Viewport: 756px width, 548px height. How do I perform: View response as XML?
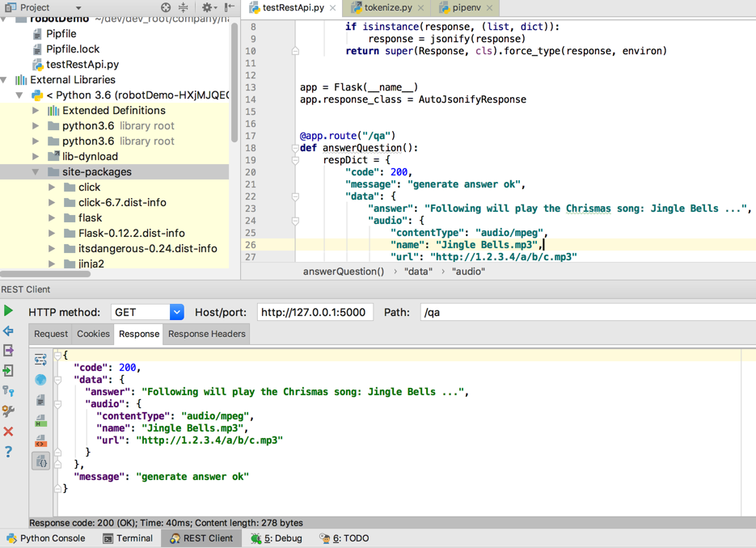40,439
